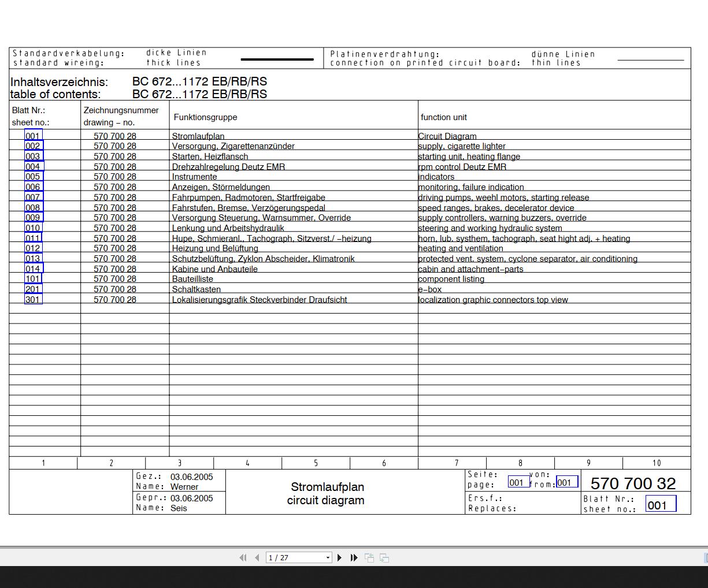Click in the 1 / 27 page field
The width and height of the screenshot is (708, 588).
pyautogui.click(x=295, y=557)
